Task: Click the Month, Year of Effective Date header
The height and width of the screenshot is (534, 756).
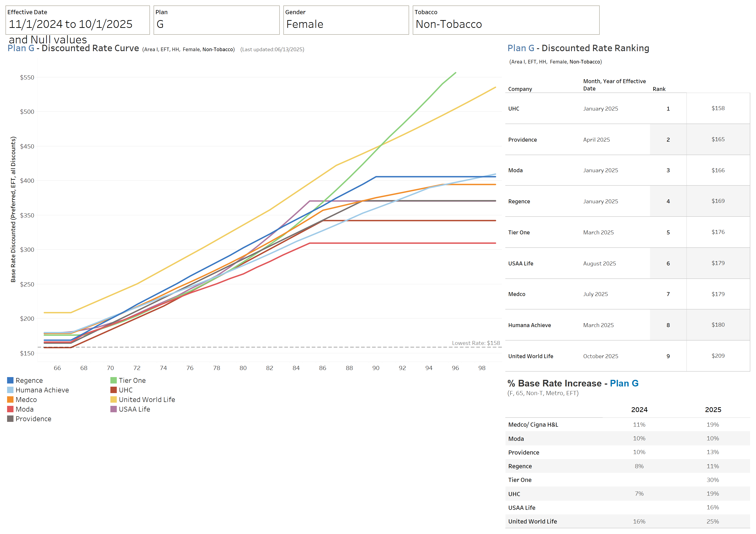Action: click(x=614, y=85)
